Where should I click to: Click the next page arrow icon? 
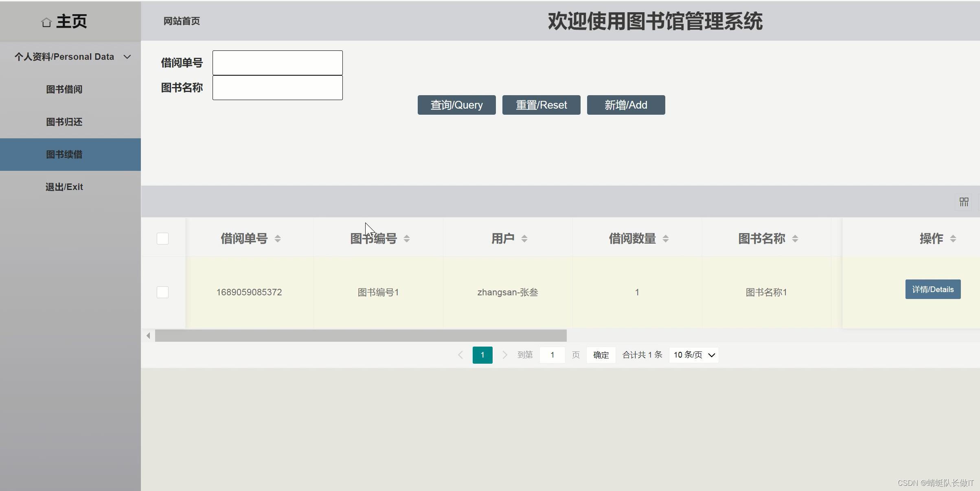504,355
